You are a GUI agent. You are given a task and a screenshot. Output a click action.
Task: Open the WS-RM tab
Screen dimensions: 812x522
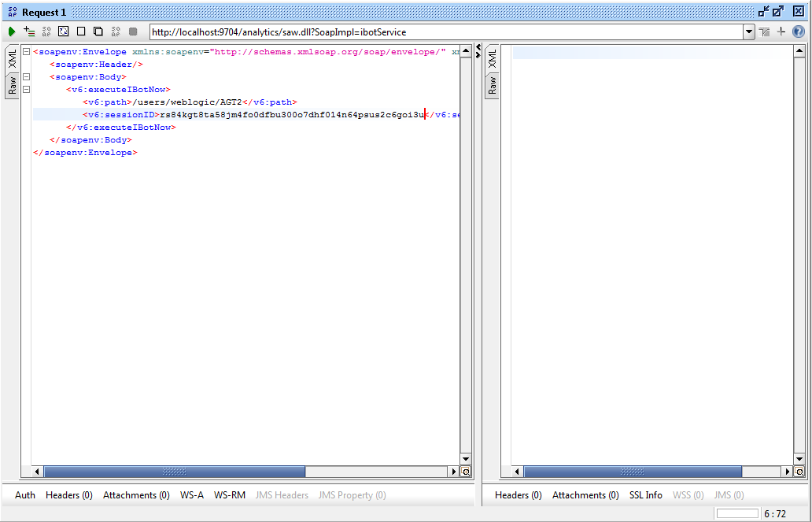click(230, 495)
